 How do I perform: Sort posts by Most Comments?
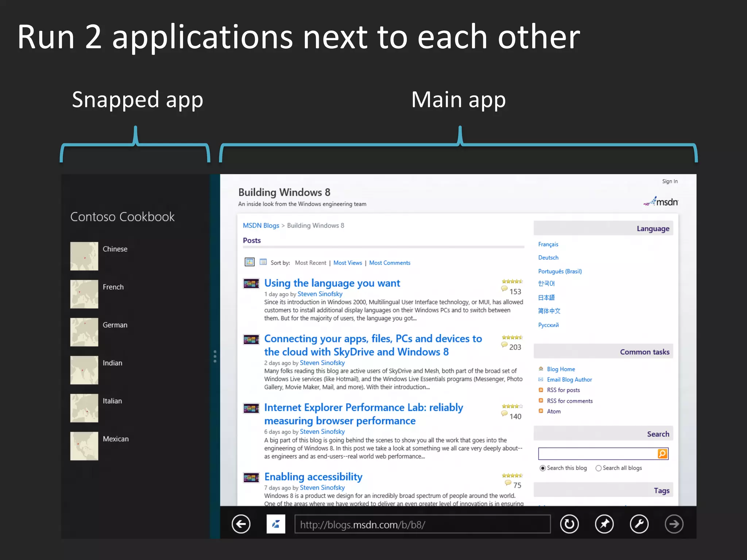[x=390, y=263]
